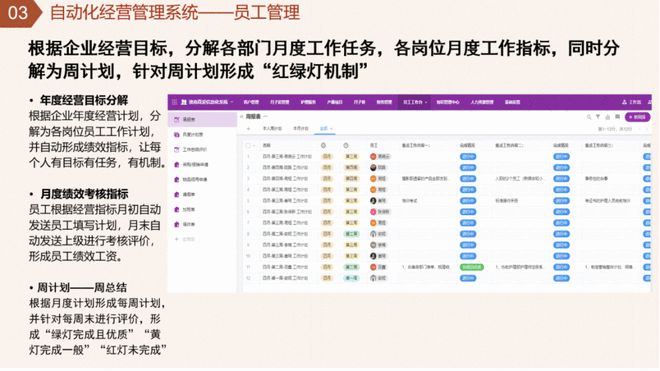Open the first menu after the app name

(251, 102)
